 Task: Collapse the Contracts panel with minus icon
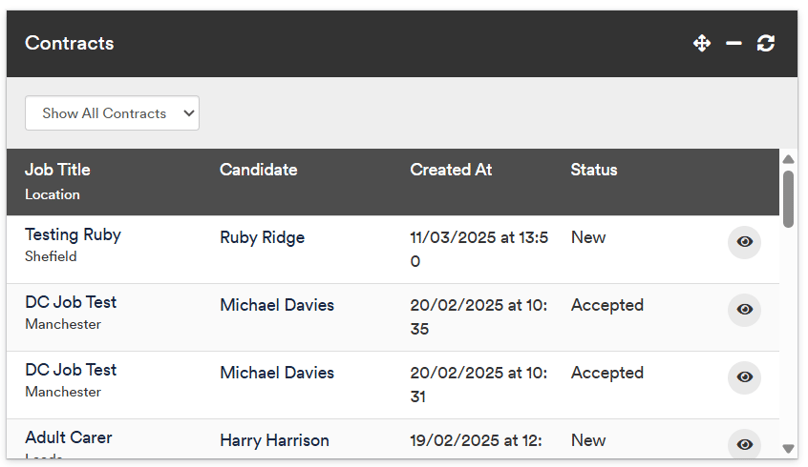tap(734, 43)
